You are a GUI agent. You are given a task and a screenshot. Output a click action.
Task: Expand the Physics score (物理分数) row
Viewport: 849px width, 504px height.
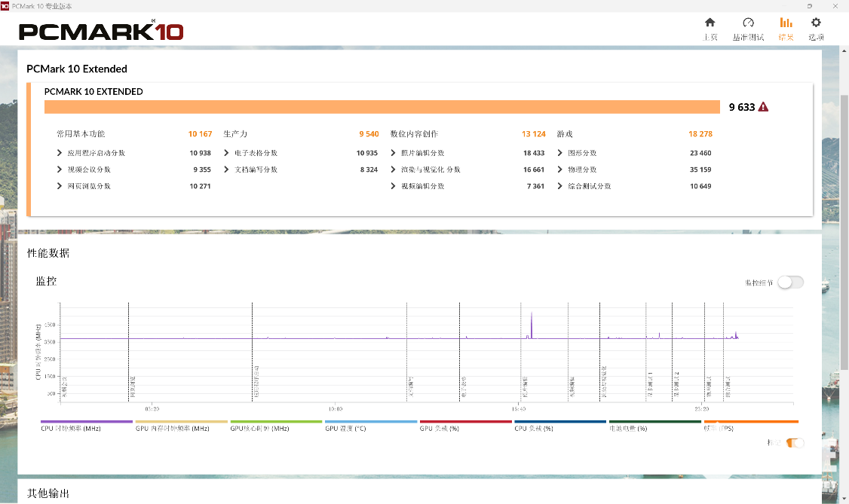(x=561, y=170)
